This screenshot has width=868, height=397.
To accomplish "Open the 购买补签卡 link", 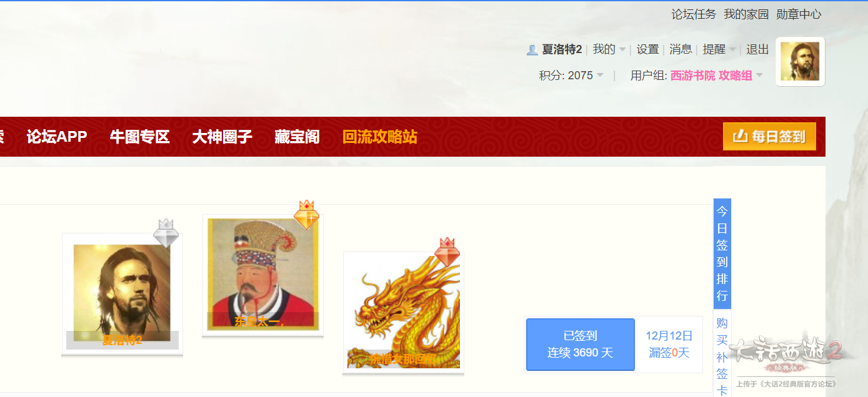I will click(x=722, y=356).
